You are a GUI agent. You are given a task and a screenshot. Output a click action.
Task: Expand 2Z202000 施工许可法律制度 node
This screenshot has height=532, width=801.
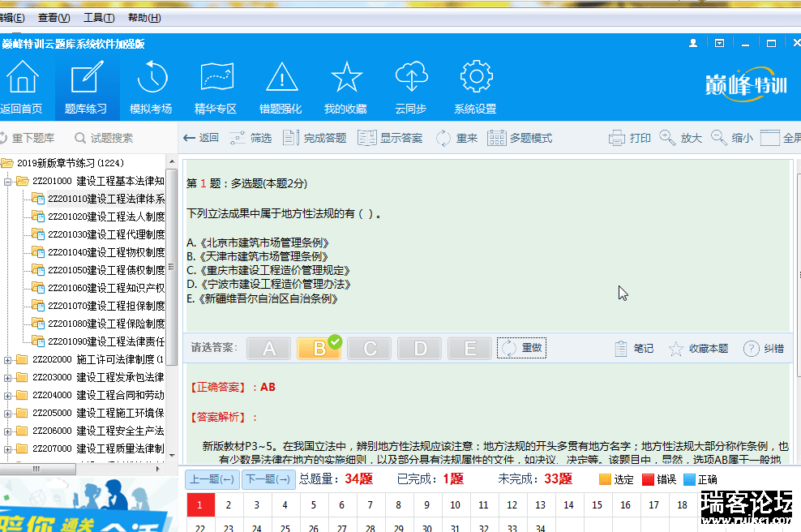tap(7, 360)
